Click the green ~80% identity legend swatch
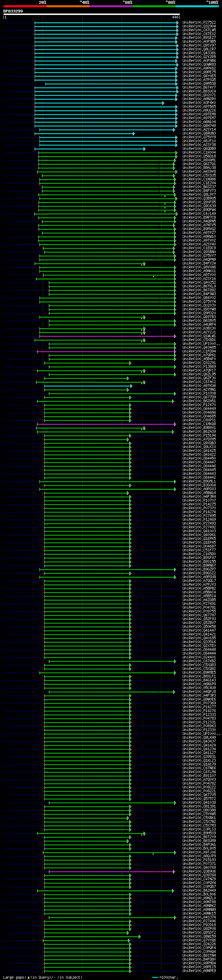The image size is (222, 980). tap(154, 6)
